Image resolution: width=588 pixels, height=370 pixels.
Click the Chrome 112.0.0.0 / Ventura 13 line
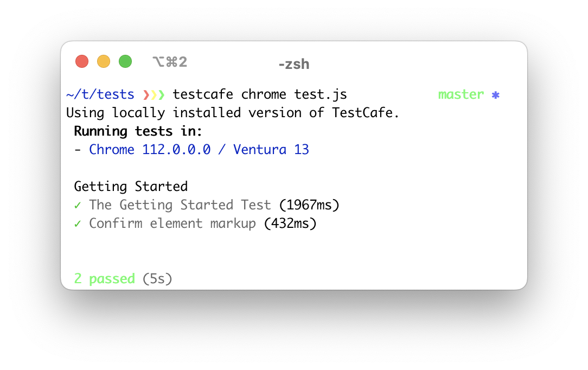click(x=199, y=150)
